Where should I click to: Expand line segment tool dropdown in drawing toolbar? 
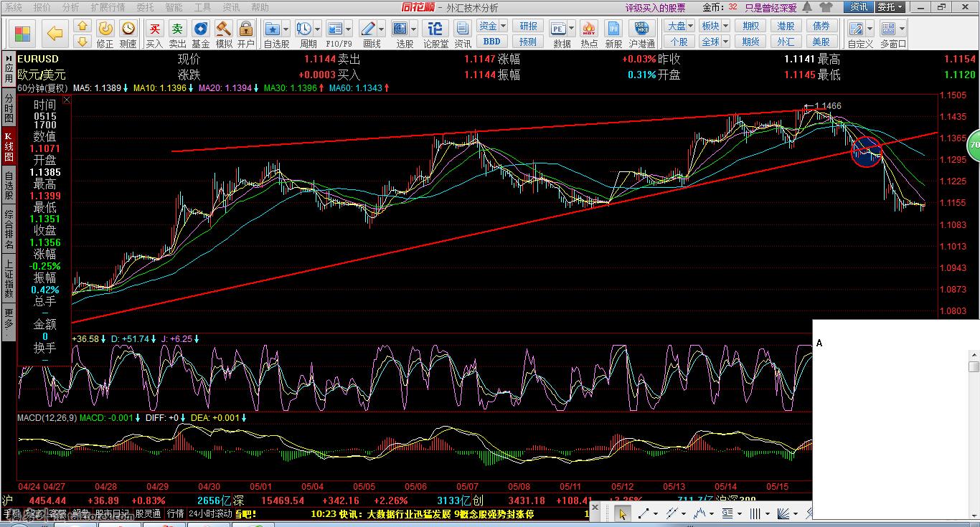coord(656,513)
